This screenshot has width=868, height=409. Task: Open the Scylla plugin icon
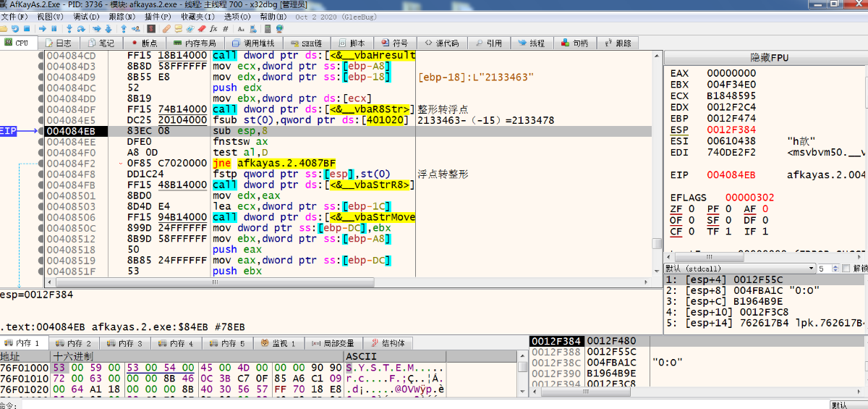[151, 29]
